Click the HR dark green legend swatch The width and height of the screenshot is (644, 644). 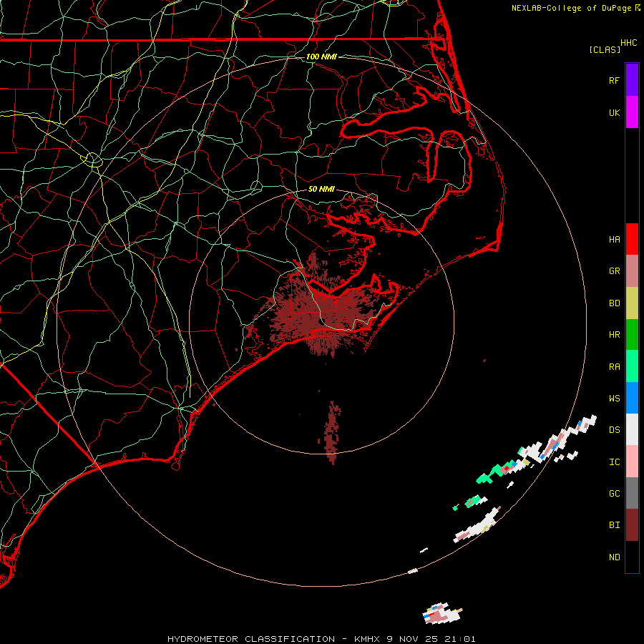pyautogui.click(x=632, y=335)
